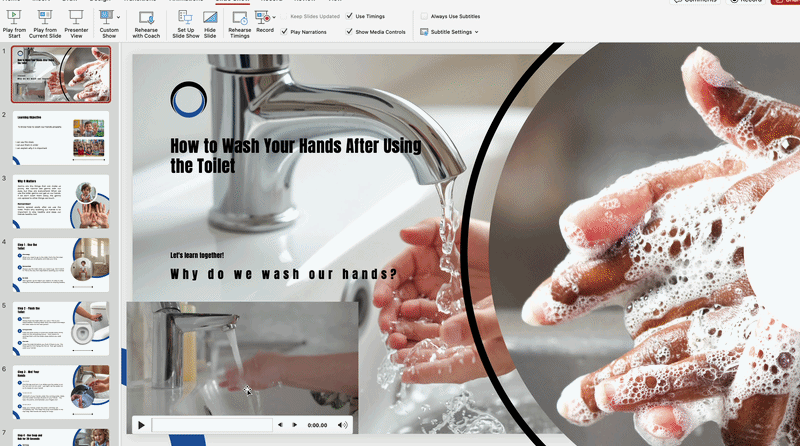
Task: Start slideshow with Play from Start
Action: click(14, 24)
